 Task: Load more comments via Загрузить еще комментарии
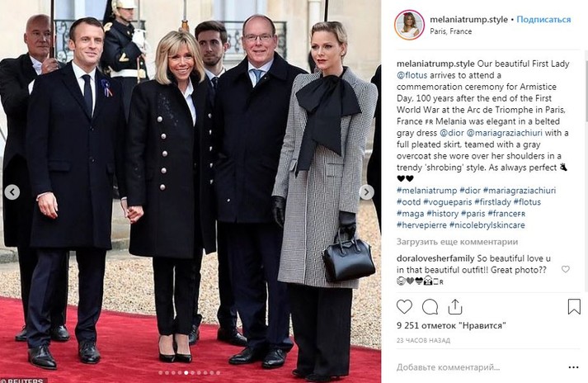tap(457, 242)
